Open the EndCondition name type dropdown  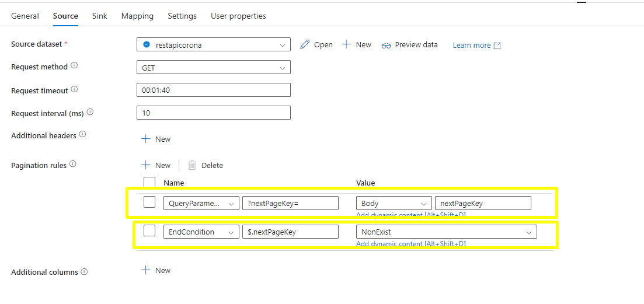(201, 232)
